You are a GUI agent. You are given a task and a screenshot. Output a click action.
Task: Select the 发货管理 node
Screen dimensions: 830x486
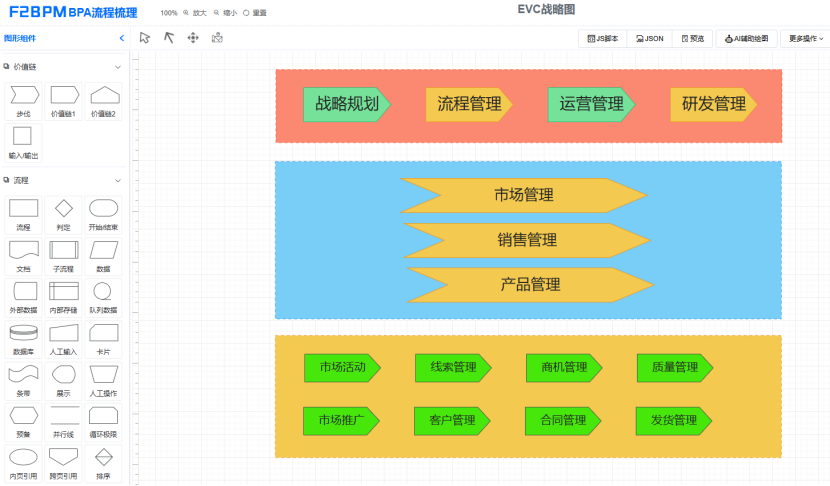674,421
